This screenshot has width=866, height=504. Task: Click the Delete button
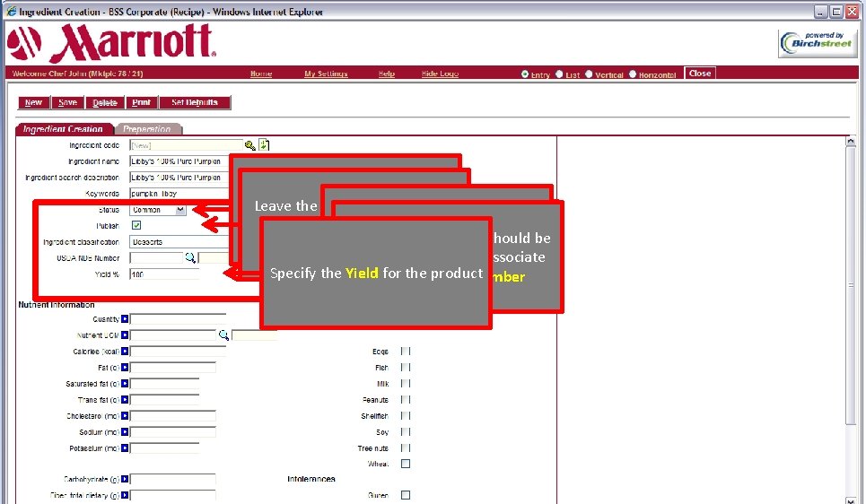(x=105, y=102)
